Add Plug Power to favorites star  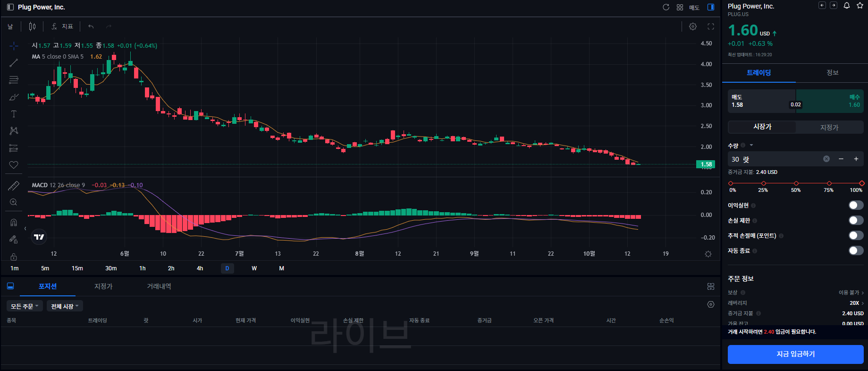pyautogui.click(x=860, y=6)
